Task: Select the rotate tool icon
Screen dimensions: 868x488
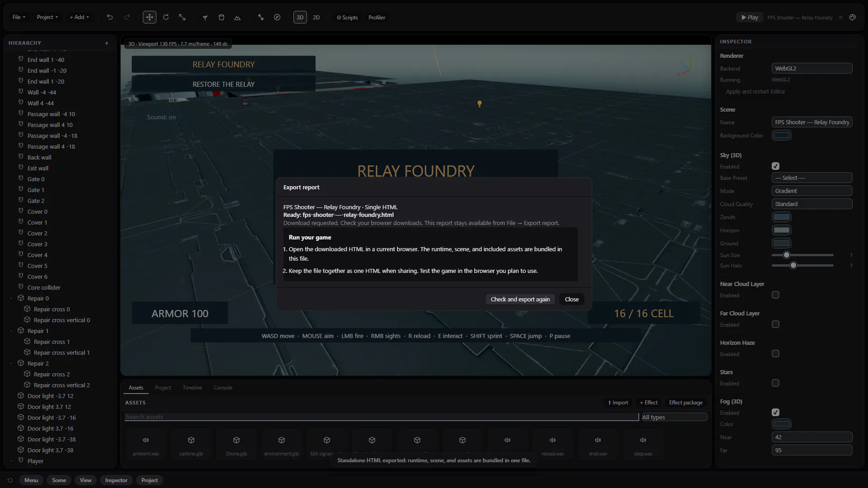Action: point(166,17)
